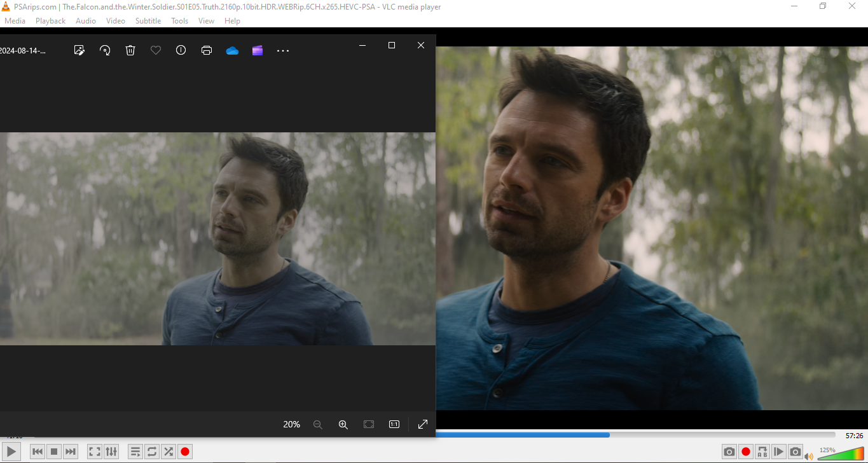868x463 pixels.
Task: Open the Audio menu
Action: click(x=86, y=20)
